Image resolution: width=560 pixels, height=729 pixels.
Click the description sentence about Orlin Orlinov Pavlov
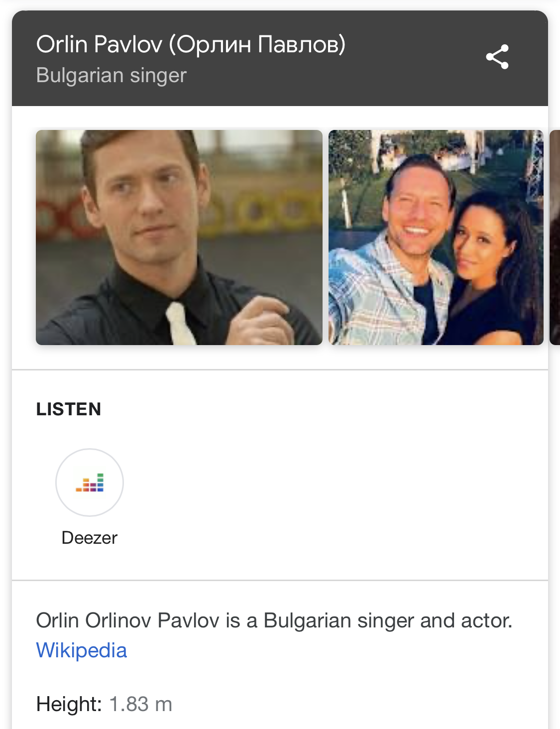[x=274, y=621]
